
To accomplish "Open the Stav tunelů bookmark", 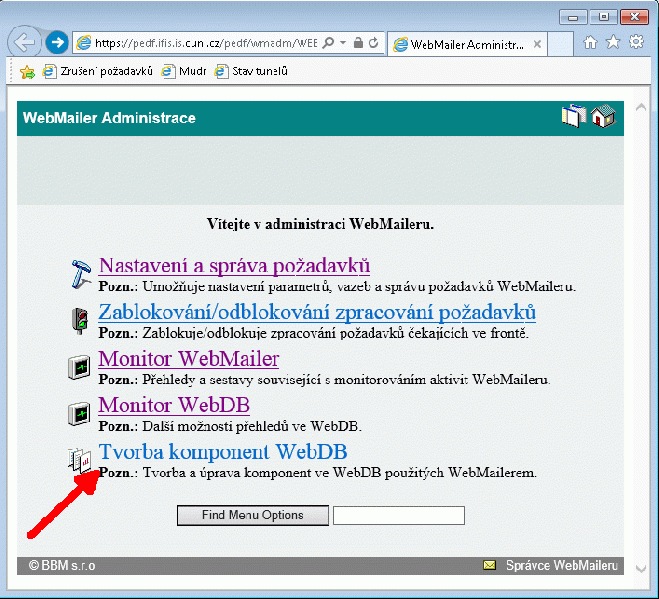I will click(x=251, y=71).
